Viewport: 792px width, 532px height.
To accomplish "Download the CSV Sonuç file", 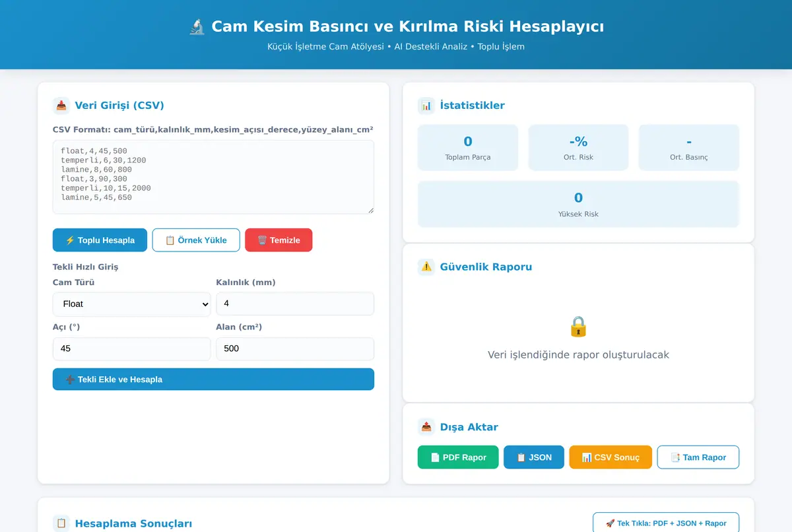I will point(610,457).
